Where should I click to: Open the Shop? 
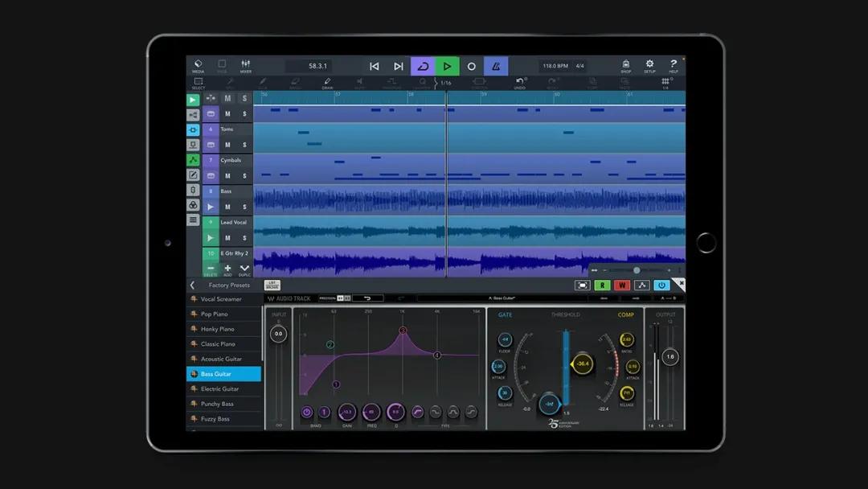point(625,66)
